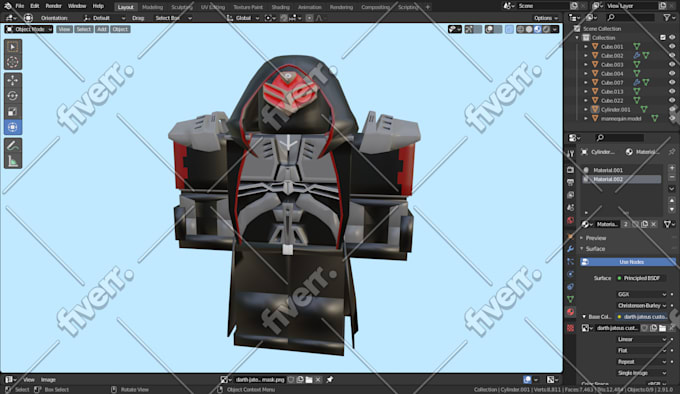The image size is (680, 394).
Task: Remove the selected material slot
Action: [x=672, y=178]
